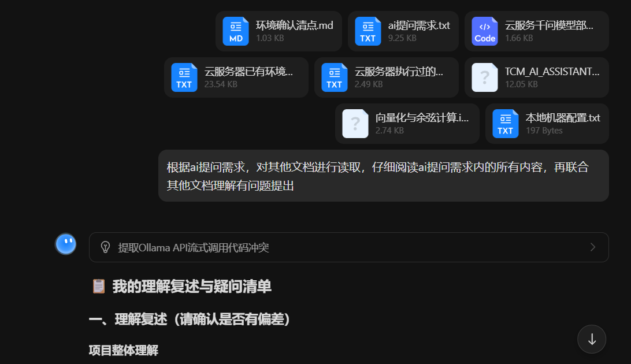This screenshot has width=631, height=364.
Task: Click the 12.05 KB file size label
Action: tap(521, 84)
